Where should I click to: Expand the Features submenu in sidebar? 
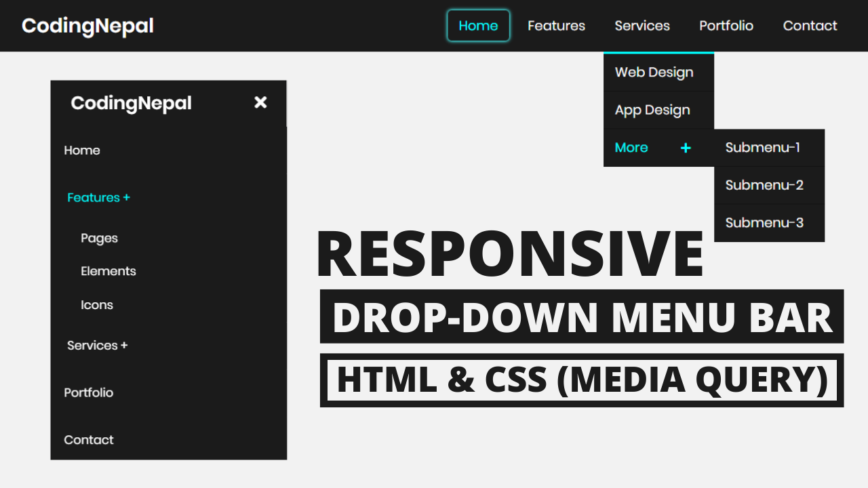click(98, 197)
